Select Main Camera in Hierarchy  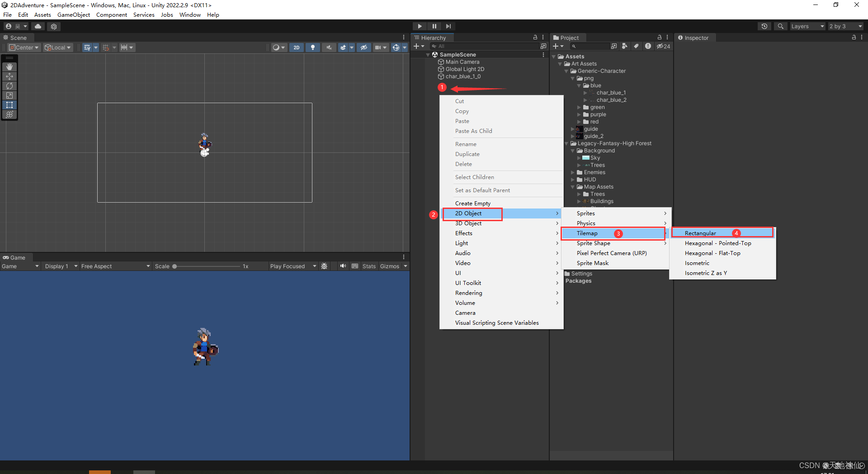462,62
